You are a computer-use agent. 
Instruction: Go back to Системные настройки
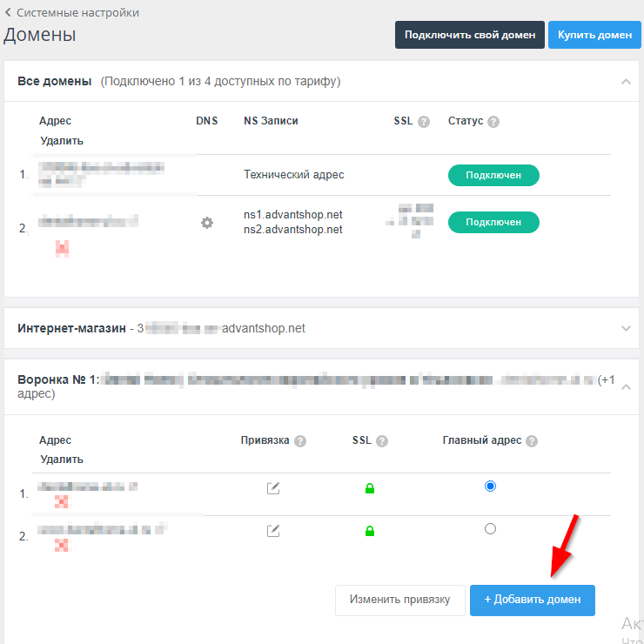71,12
